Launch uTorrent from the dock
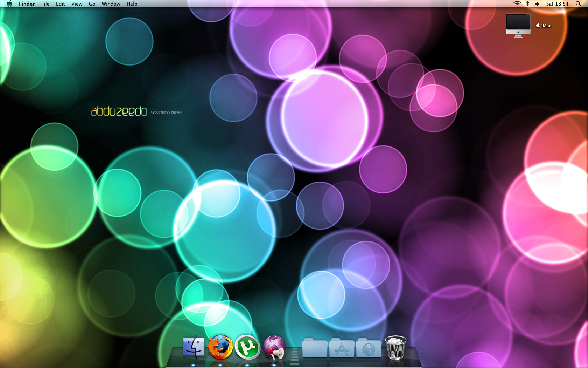 (247, 347)
